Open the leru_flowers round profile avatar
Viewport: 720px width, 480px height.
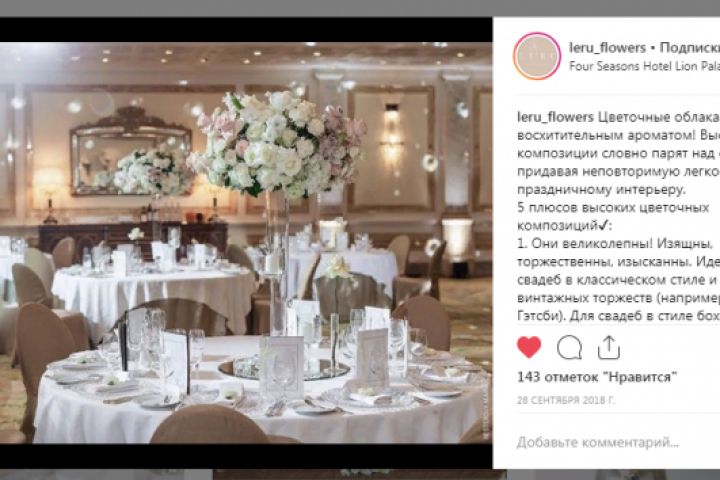coord(537,56)
